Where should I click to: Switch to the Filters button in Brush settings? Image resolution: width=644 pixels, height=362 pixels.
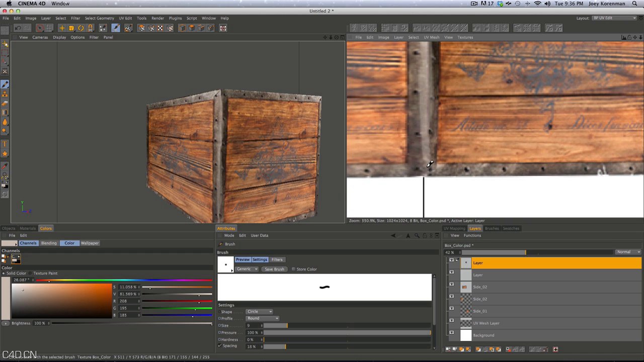click(x=277, y=259)
